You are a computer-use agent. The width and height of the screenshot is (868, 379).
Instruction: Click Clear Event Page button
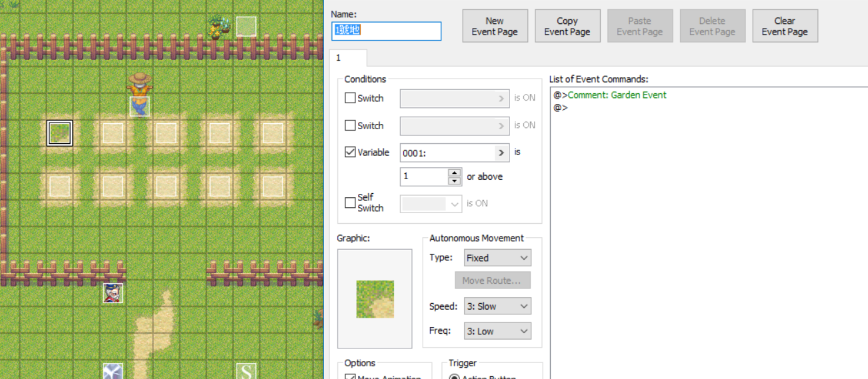(x=785, y=26)
